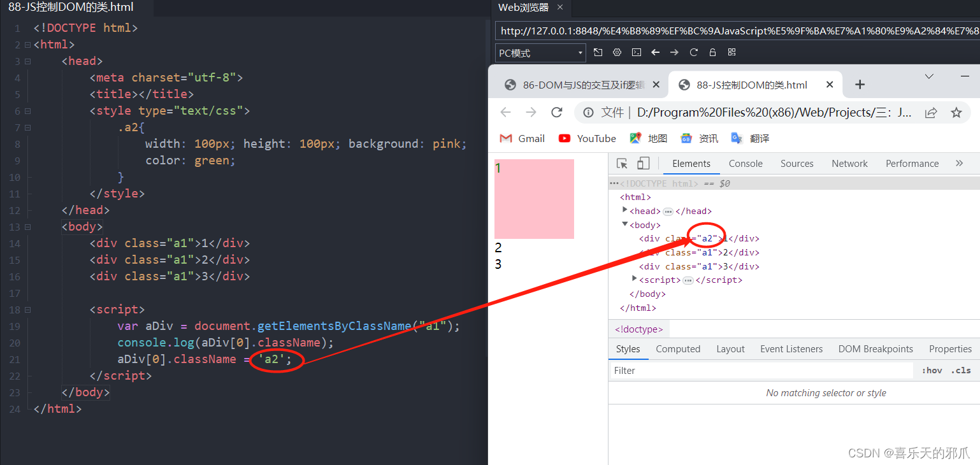Open the DOM Breakpoints sidebar tab
Screen dimensions: 980x465
[x=876, y=349]
